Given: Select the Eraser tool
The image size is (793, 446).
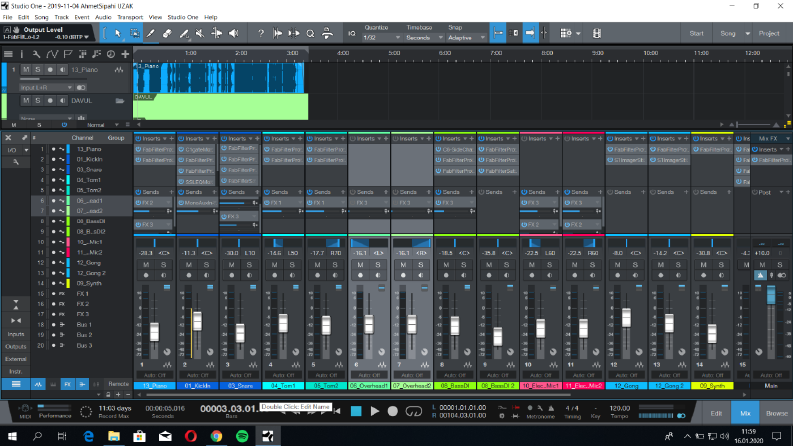Looking at the screenshot, I should tap(167, 33).
